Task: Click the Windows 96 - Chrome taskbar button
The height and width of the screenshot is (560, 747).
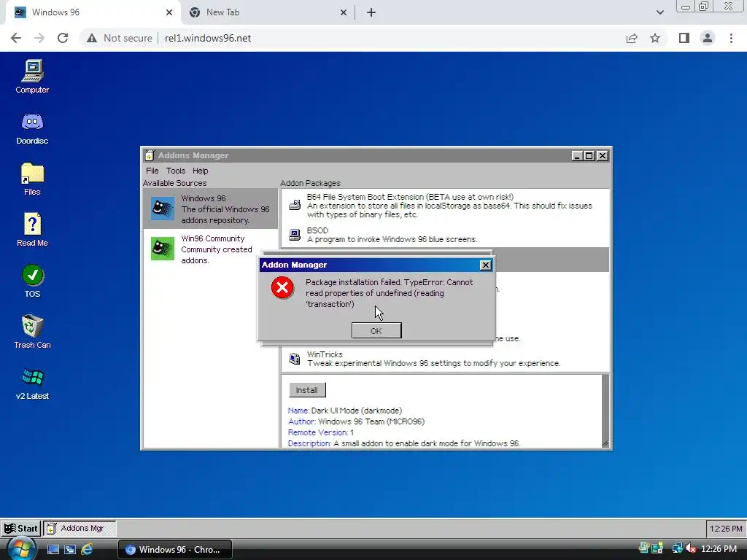Action: pyautogui.click(x=175, y=549)
